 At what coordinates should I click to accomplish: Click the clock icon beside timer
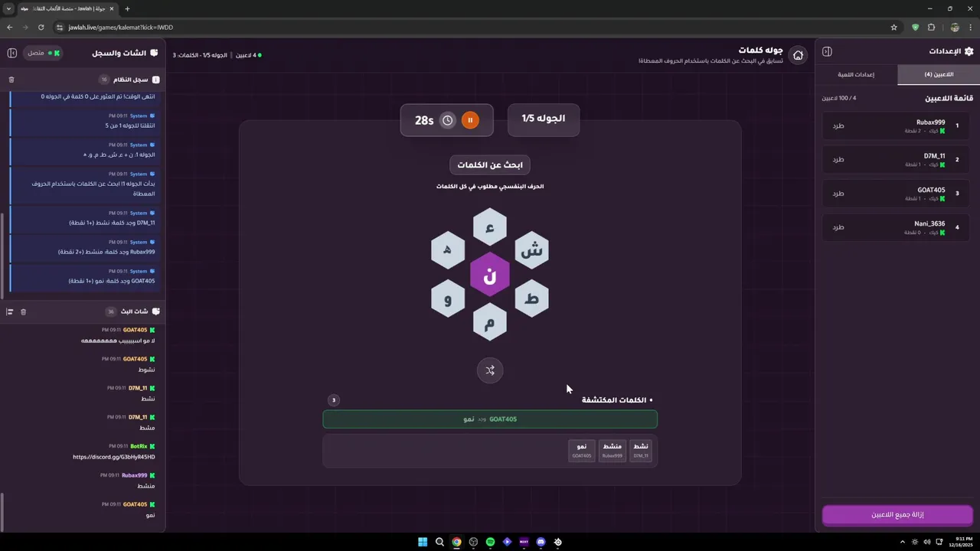pyautogui.click(x=448, y=120)
